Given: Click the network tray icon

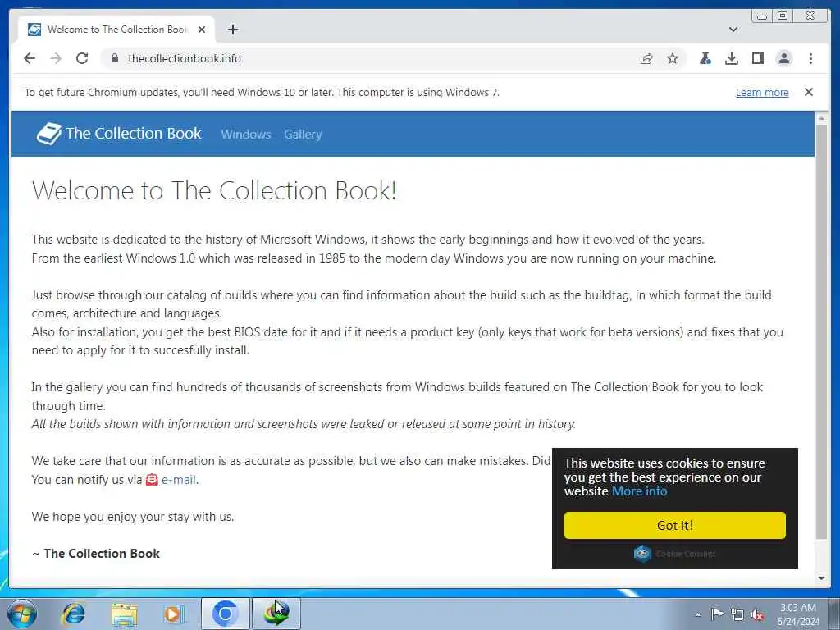Looking at the screenshot, I should [737, 615].
